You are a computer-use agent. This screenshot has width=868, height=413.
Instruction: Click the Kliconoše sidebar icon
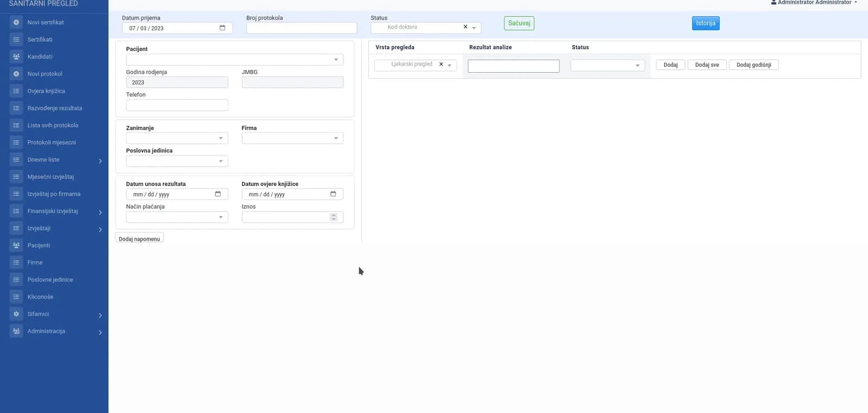(16, 297)
